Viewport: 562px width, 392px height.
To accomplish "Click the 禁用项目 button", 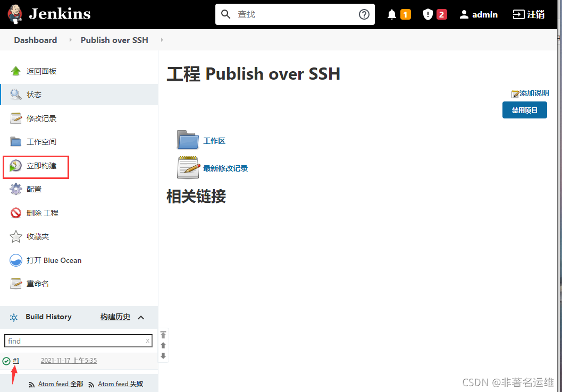I will 524,110.
